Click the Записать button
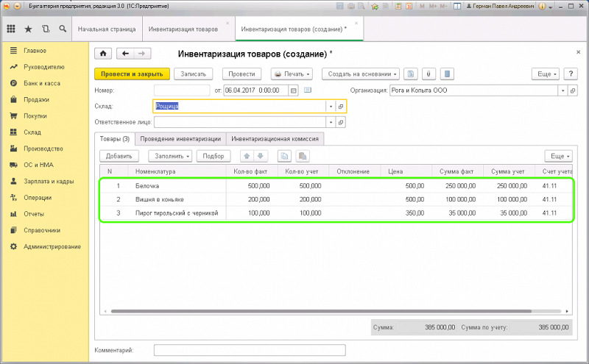The width and height of the screenshot is (589, 364). click(x=193, y=74)
